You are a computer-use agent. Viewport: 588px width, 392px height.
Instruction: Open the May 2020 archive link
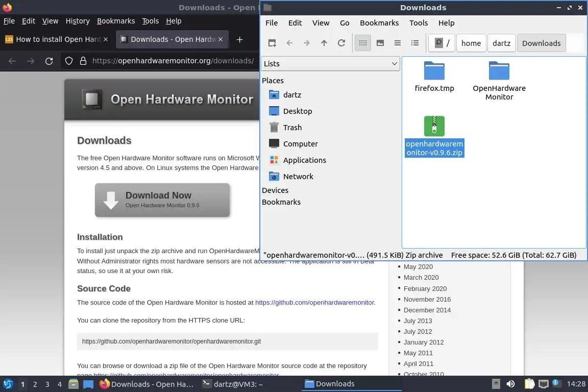(x=418, y=267)
